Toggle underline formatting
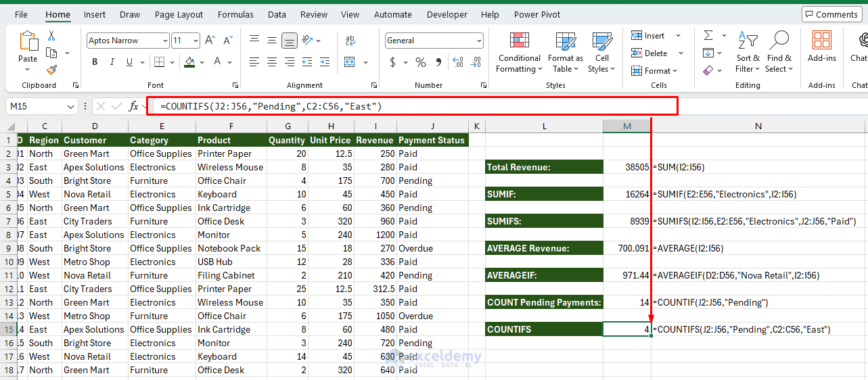Screen dimensions: 868x380 click(130, 62)
